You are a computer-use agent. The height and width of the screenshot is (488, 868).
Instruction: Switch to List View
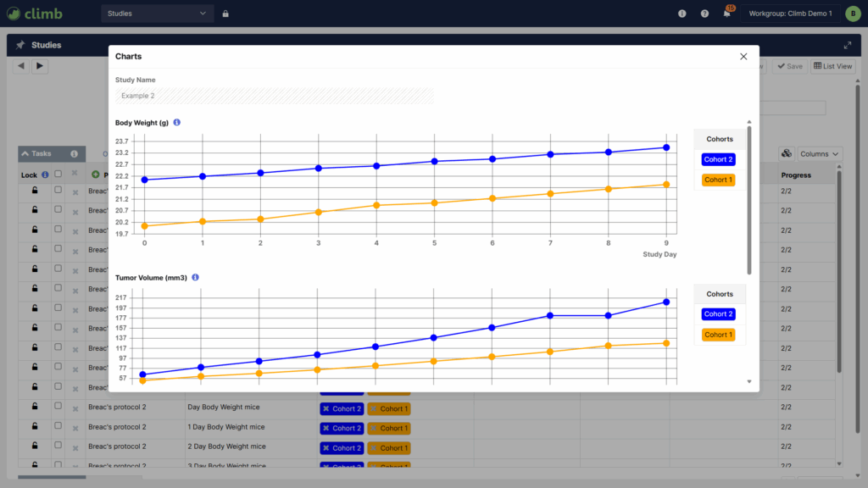pyautogui.click(x=832, y=66)
